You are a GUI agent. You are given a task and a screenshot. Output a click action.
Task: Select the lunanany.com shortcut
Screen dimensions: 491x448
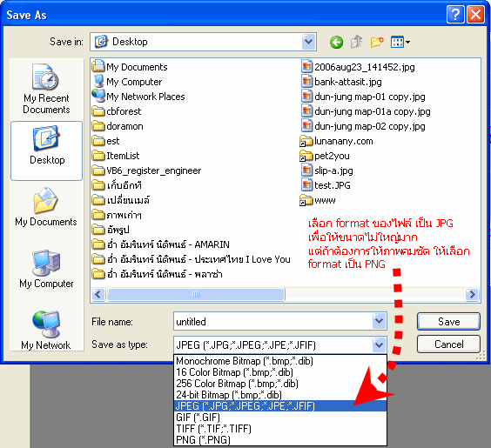(x=337, y=141)
